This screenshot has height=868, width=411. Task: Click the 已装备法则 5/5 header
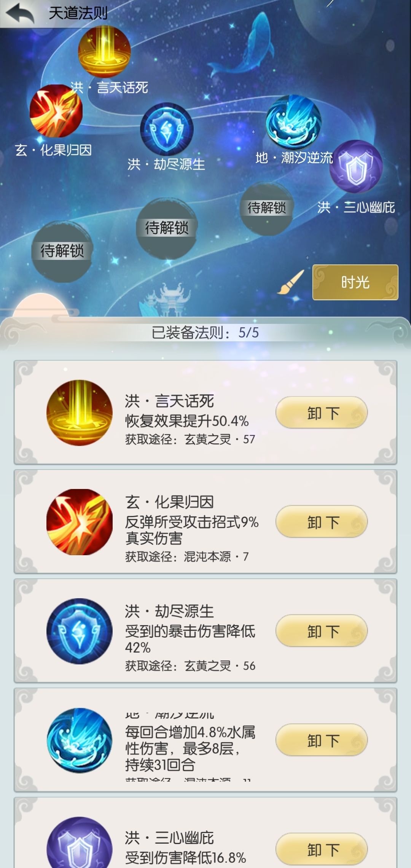tap(205, 333)
